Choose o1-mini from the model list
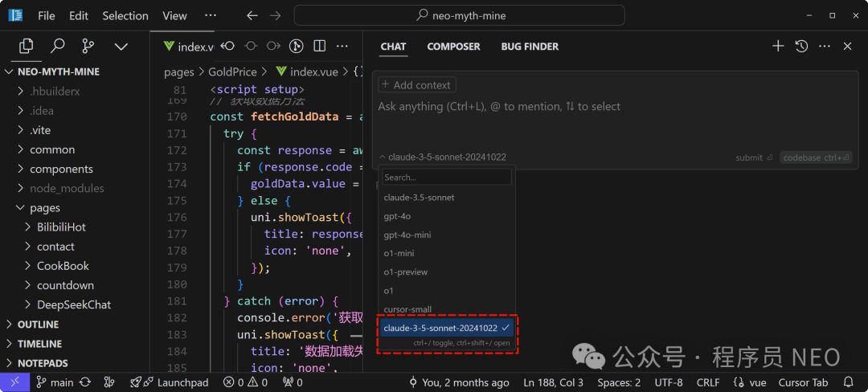 400,253
